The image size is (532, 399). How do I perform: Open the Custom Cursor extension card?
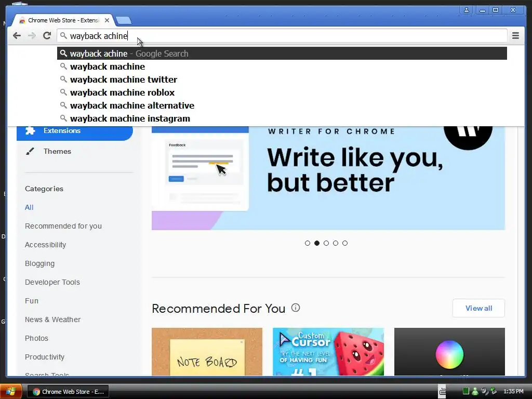click(328, 352)
